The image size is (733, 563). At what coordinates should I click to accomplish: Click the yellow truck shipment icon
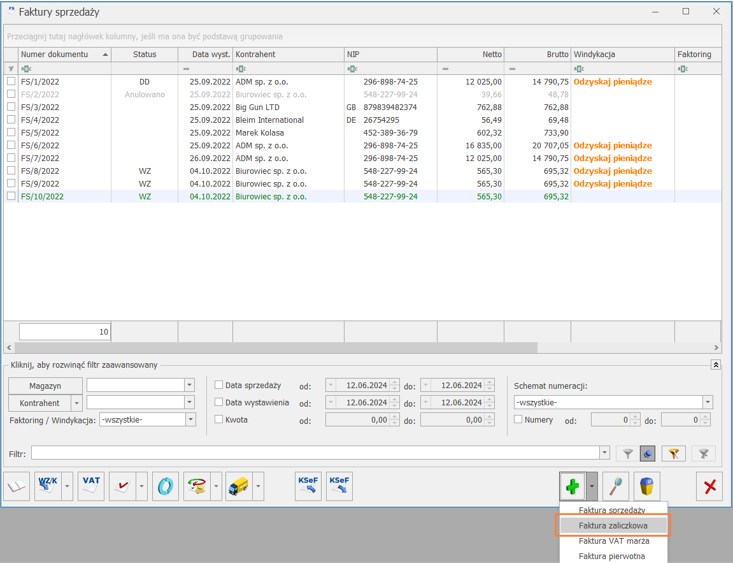point(238,487)
